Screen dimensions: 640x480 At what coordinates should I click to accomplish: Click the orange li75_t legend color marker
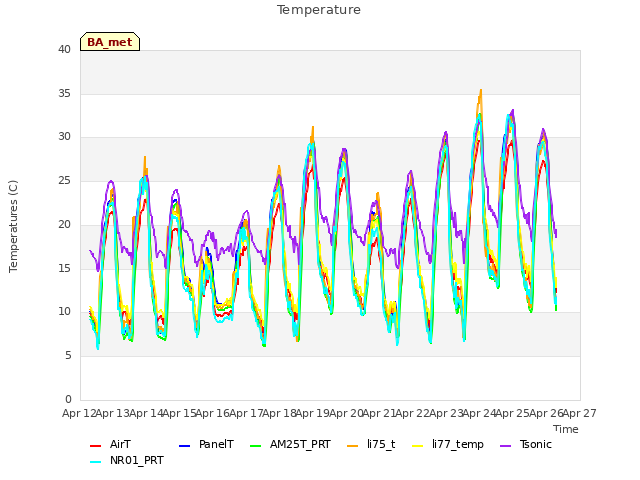click(352, 446)
